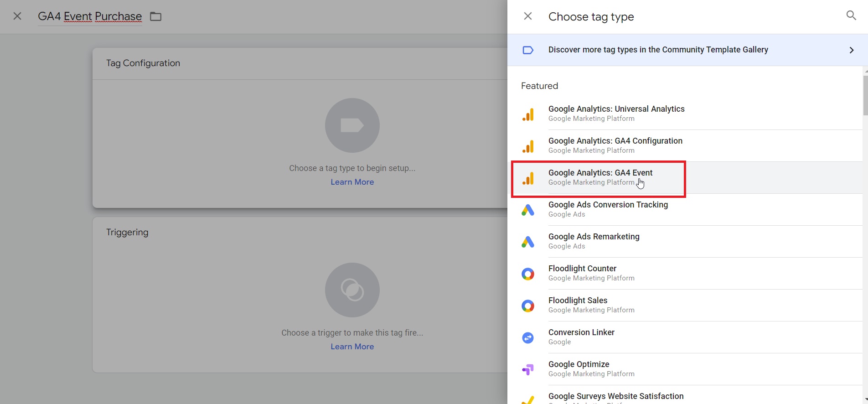Click the Floodlight Sales ring icon
Viewport: 868px width, 404px height.
click(x=528, y=306)
